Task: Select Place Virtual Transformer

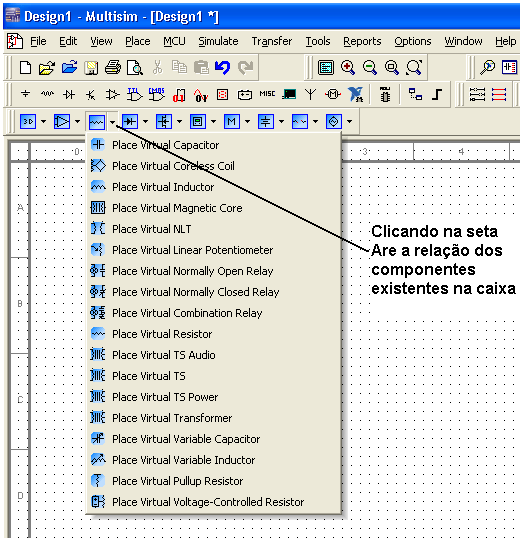Action: (x=214, y=418)
